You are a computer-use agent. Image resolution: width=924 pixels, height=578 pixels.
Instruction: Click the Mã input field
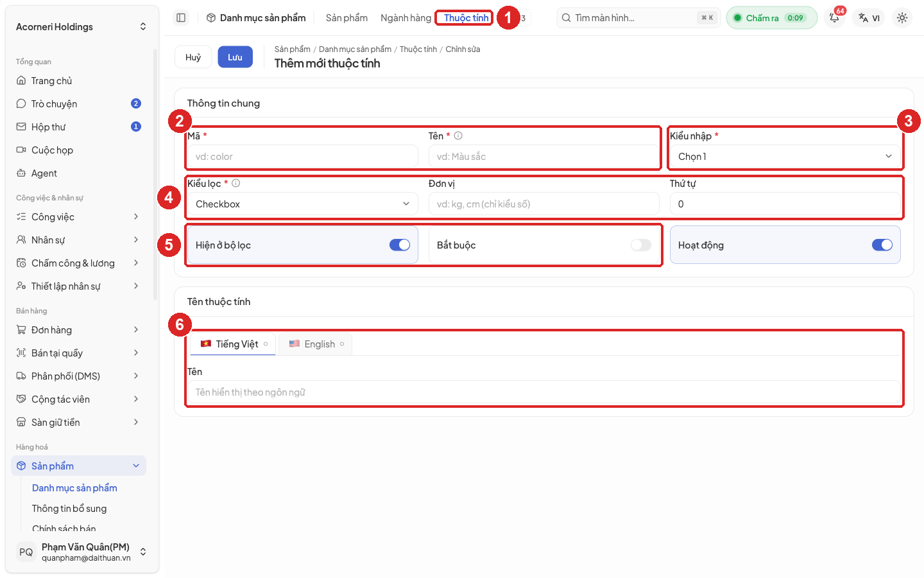pos(303,157)
